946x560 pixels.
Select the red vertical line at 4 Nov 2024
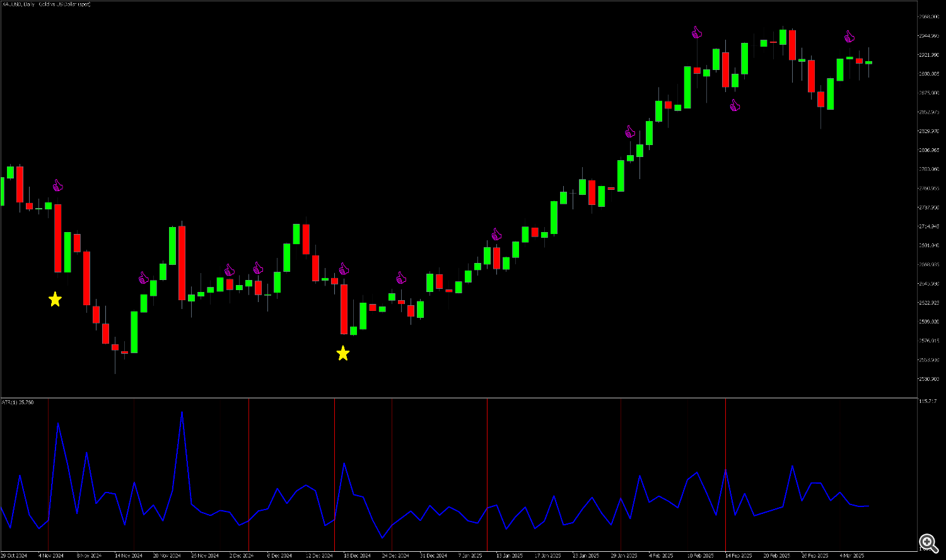click(49, 473)
